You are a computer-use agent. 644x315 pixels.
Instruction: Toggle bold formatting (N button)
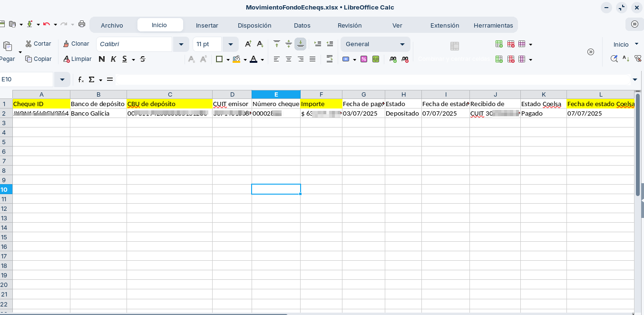(102, 59)
